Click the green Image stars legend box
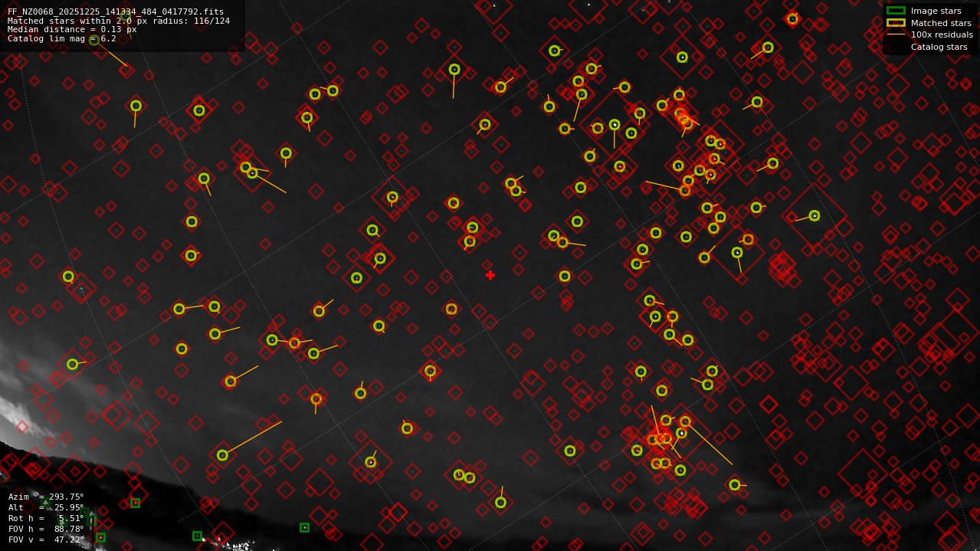 pos(896,11)
